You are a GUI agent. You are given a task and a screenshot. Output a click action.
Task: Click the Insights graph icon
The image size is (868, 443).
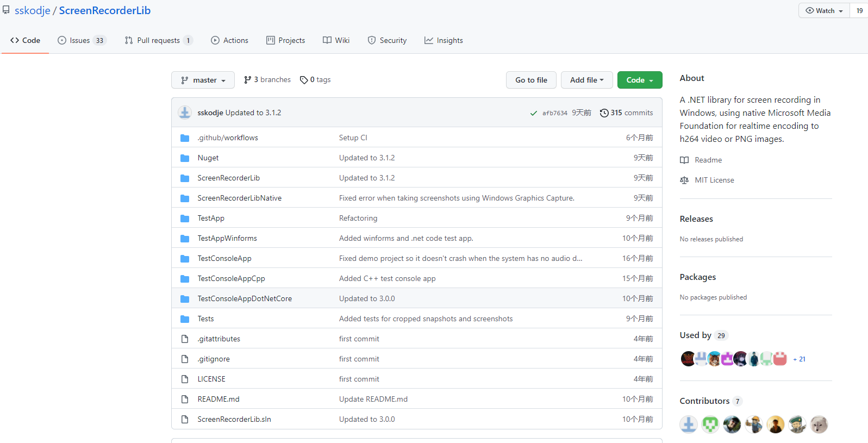(429, 40)
